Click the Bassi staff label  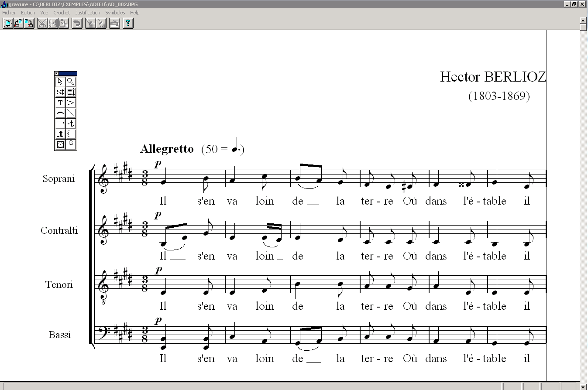point(60,335)
